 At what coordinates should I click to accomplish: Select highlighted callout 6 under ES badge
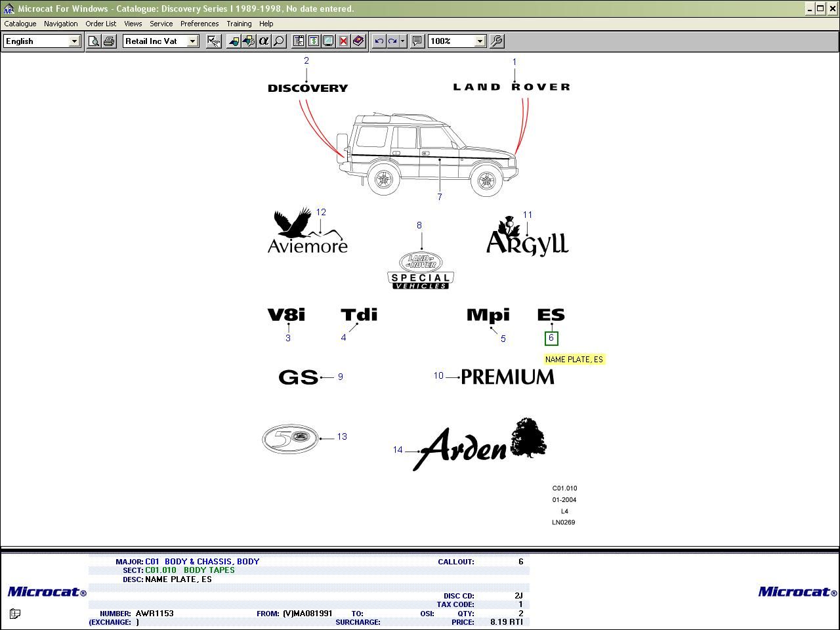point(551,338)
